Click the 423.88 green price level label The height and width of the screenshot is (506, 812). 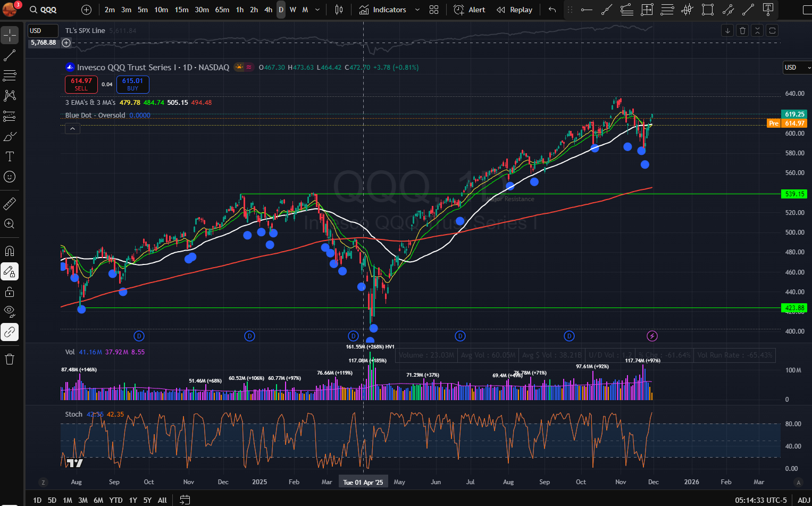click(x=794, y=308)
